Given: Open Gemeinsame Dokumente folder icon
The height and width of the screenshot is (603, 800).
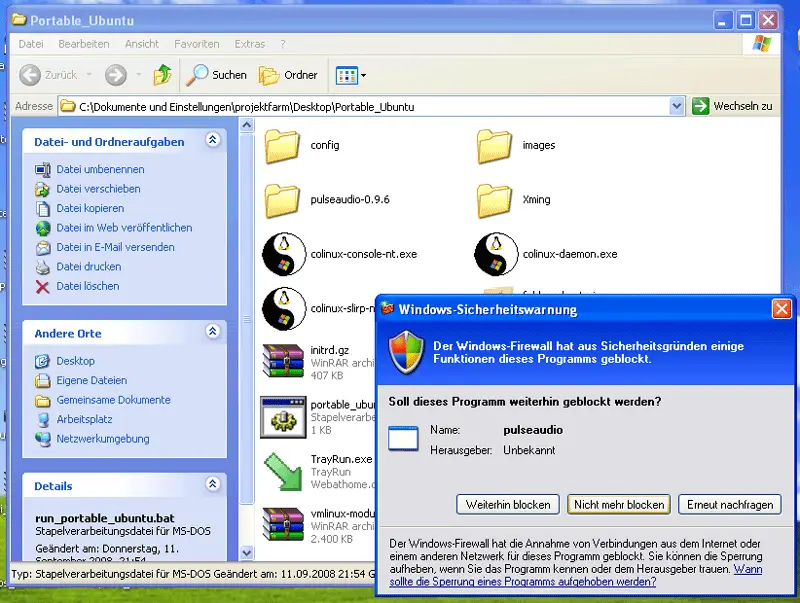Looking at the screenshot, I should point(42,400).
